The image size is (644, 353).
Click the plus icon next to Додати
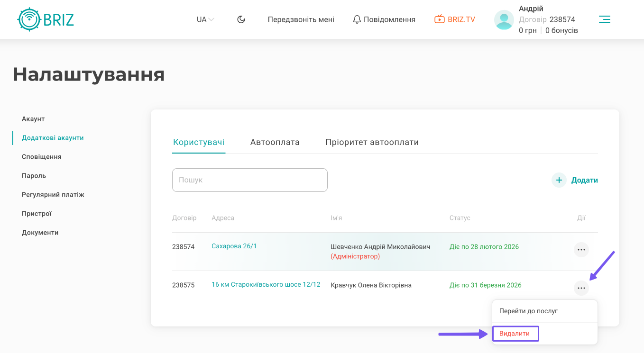(559, 180)
